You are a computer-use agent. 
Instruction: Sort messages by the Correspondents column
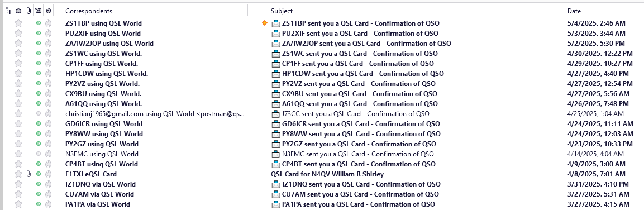[89, 11]
